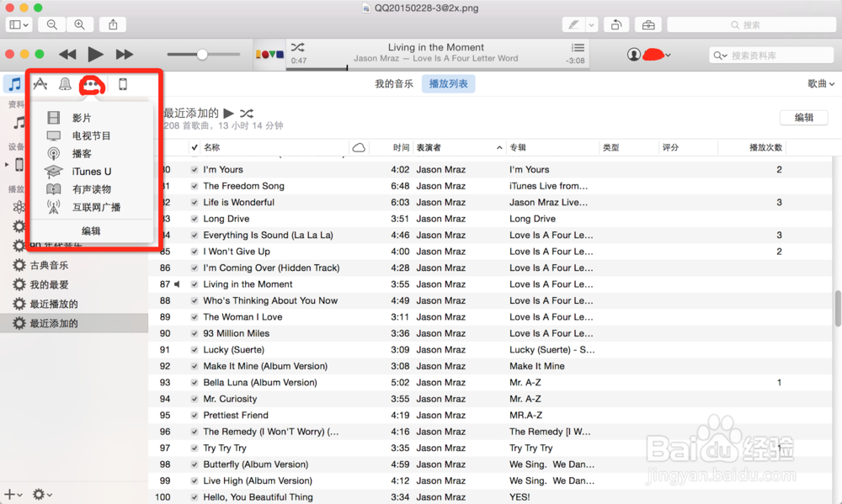Zoom in in Preview toolbar
The height and width of the screenshot is (504, 842).
point(79,24)
